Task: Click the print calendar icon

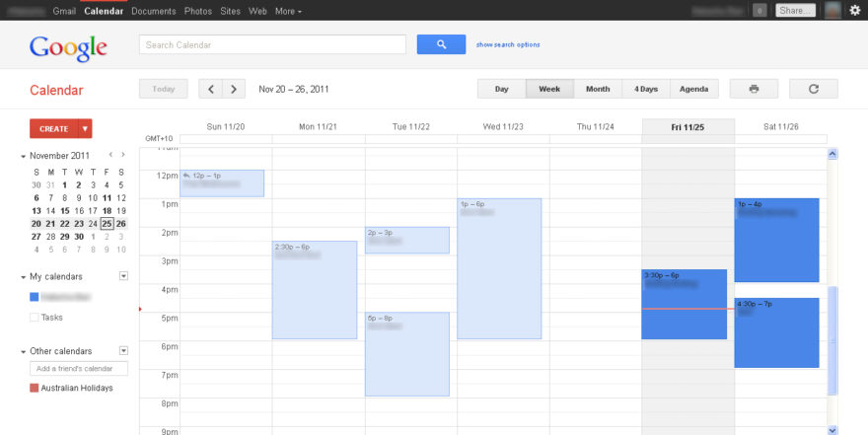Action: click(x=754, y=89)
